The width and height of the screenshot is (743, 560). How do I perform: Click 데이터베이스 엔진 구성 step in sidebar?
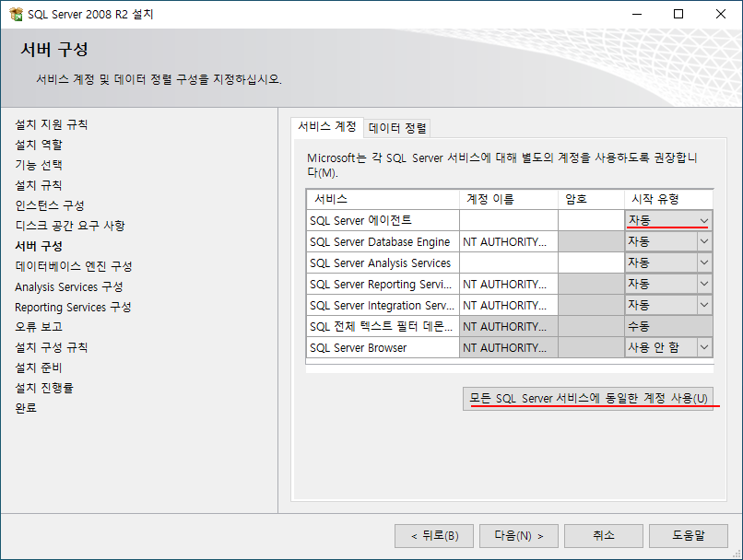point(74,266)
